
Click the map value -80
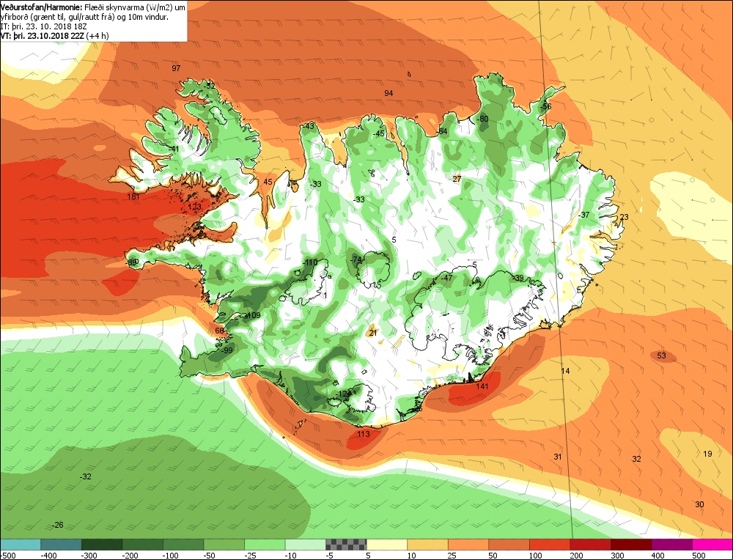tap(482, 119)
